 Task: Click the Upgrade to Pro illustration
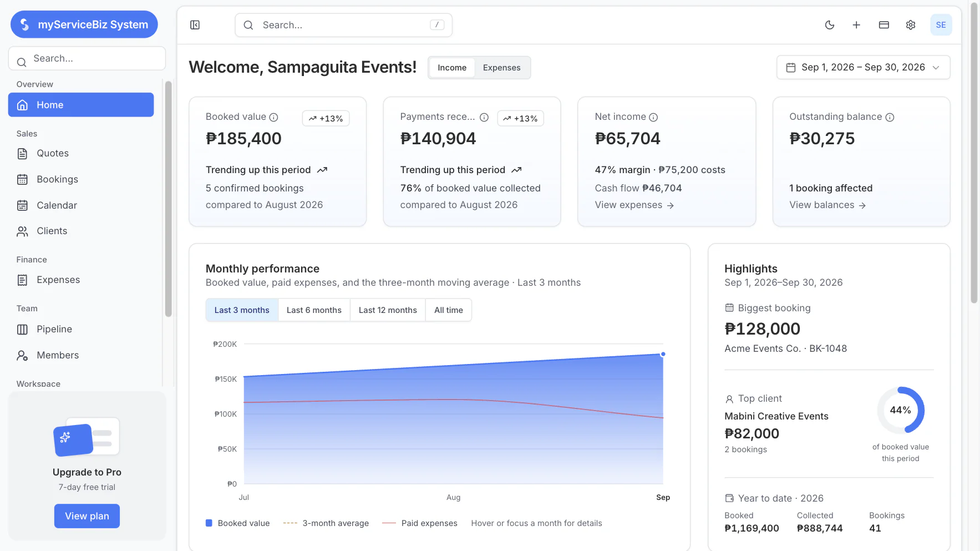coord(87,437)
